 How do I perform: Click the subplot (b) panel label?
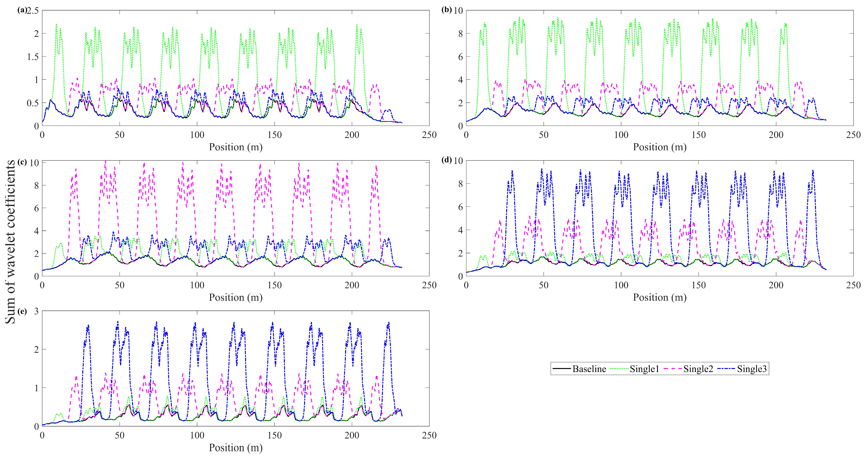point(446,10)
